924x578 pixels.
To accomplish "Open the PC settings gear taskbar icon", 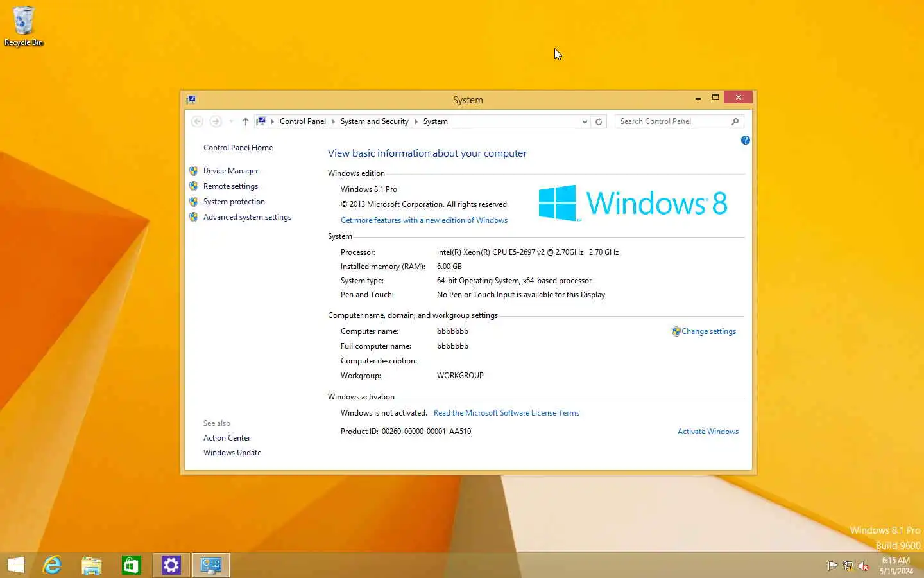I will (171, 565).
